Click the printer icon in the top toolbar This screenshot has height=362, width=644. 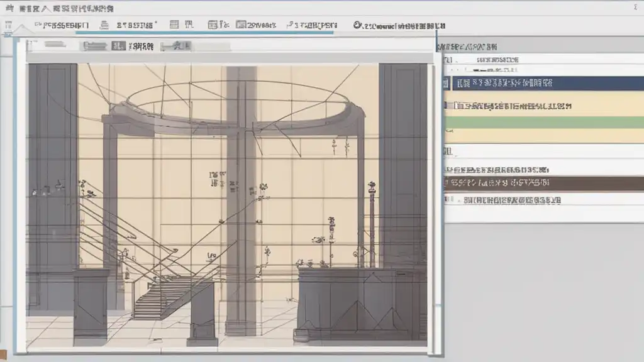coord(104,25)
